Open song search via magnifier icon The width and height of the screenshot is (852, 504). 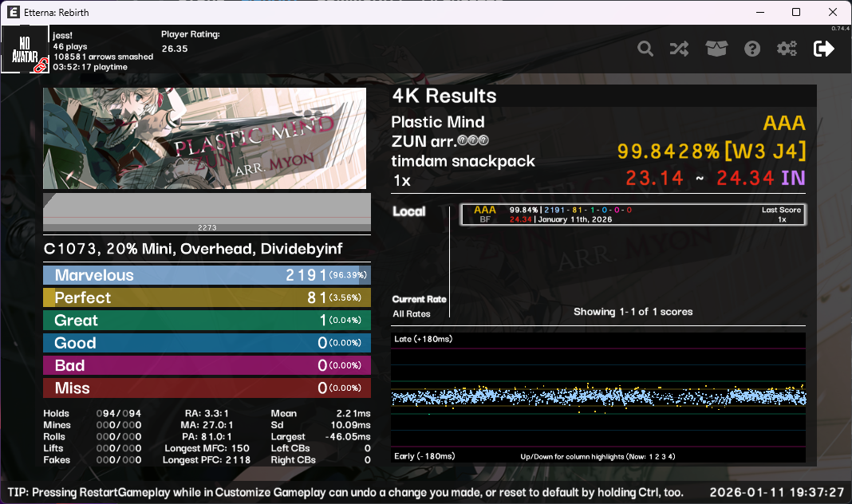(x=645, y=49)
